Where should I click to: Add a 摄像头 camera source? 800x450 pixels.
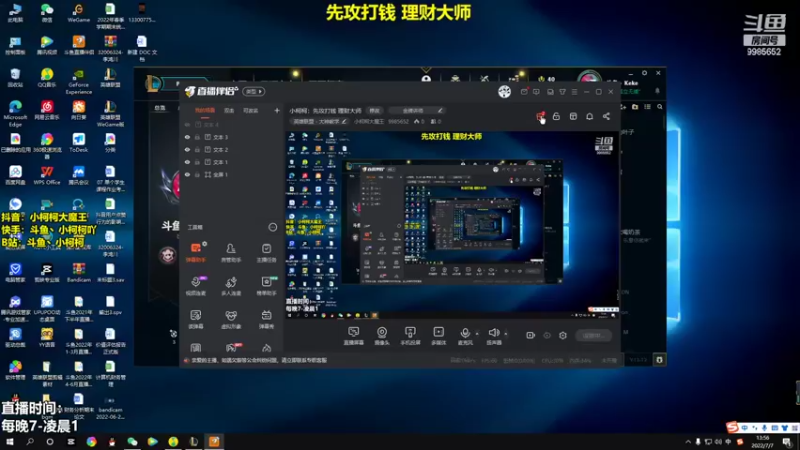pyautogui.click(x=382, y=336)
